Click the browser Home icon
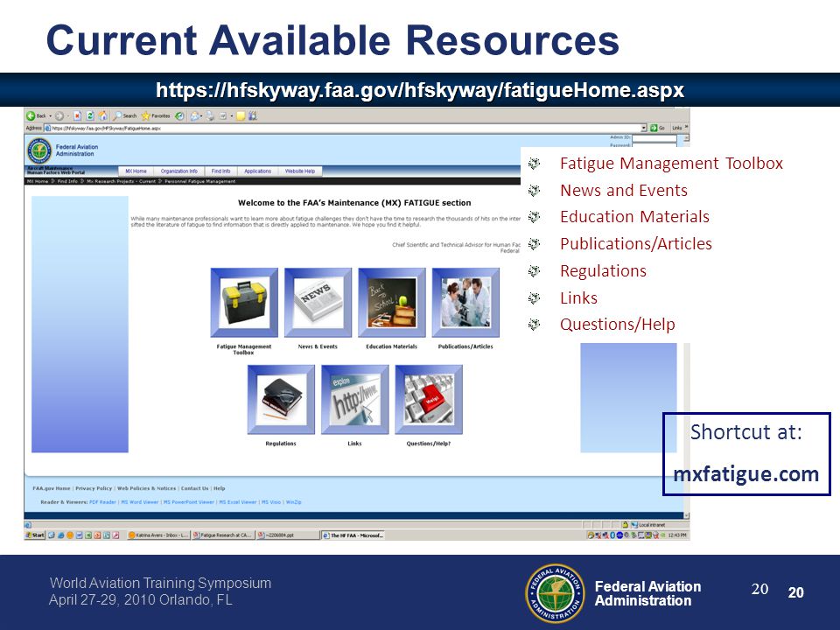 [x=103, y=115]
